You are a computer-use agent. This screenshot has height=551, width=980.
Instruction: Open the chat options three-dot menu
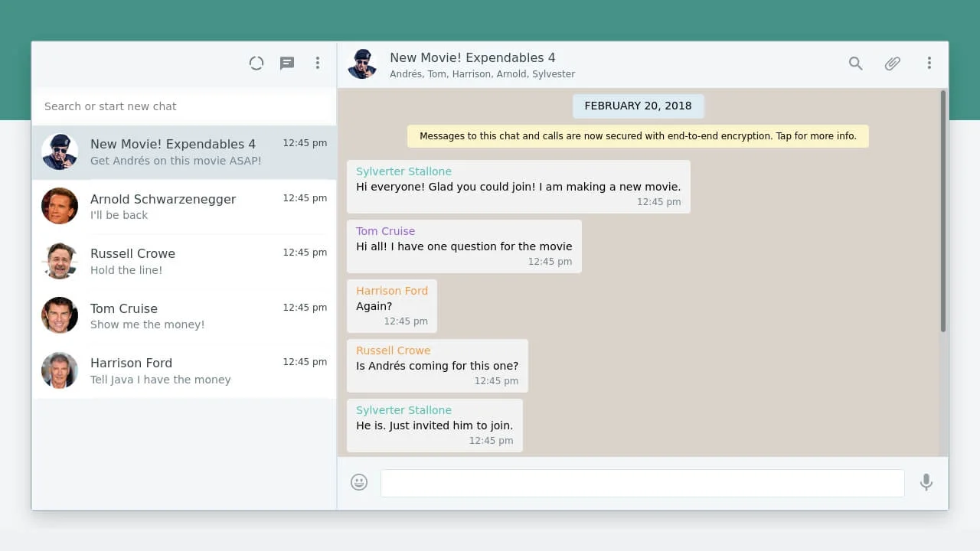[929, 64]
